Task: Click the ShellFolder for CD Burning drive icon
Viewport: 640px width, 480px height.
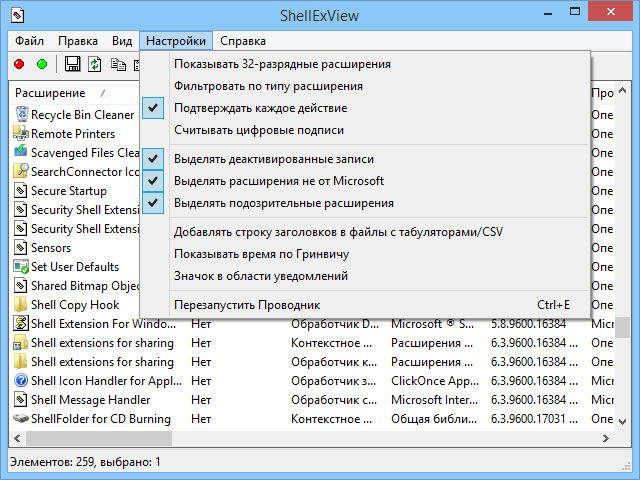Action: click(21, 418)
